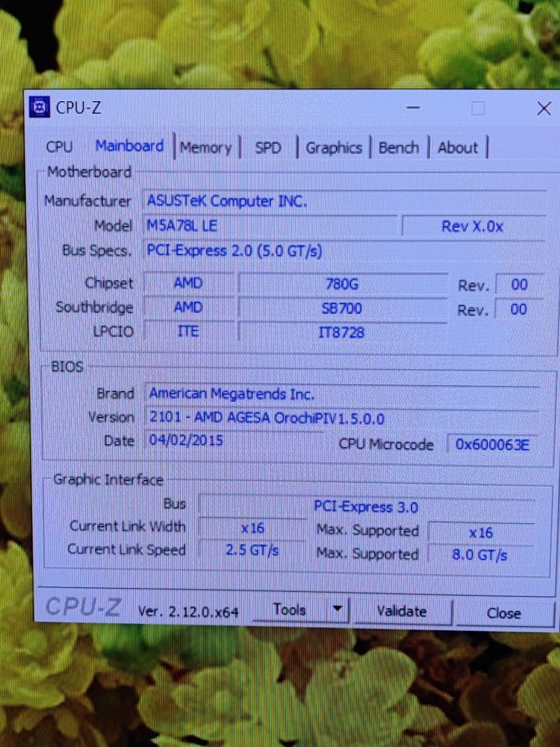Switch to the SPD tab
The width and height of the screenshot is (560, 747).
(268, 148)
